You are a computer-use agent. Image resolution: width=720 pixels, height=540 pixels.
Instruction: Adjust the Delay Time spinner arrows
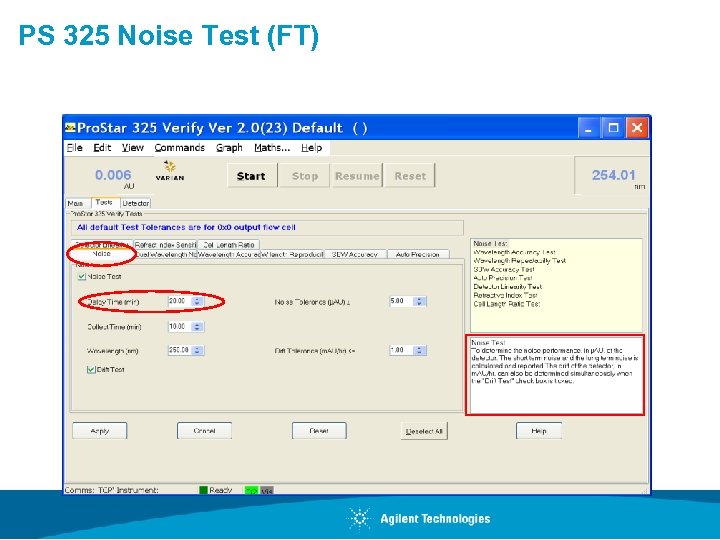pyautogui.click(x=197, y=301)
